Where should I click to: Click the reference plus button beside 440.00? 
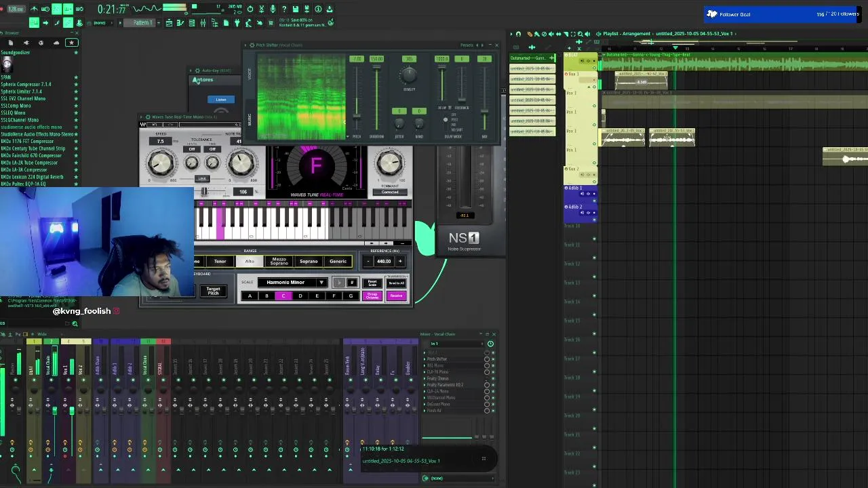tap(400, 261)
